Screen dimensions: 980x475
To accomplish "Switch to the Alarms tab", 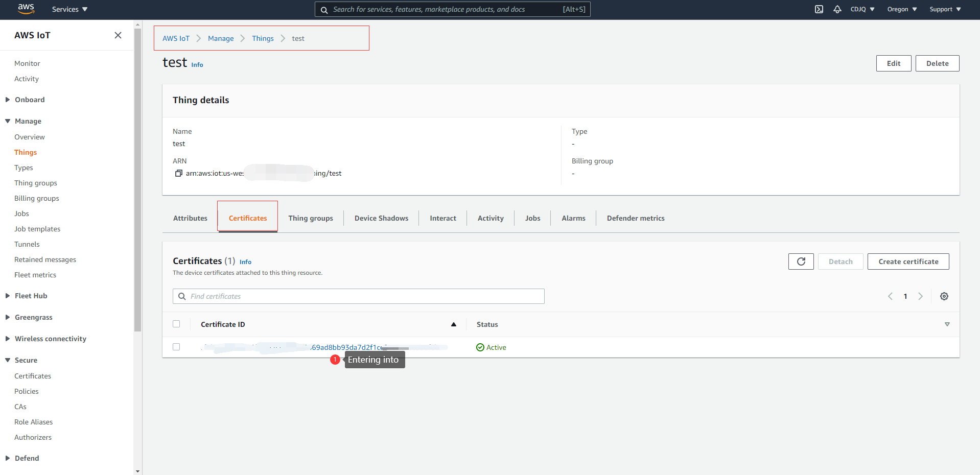I will click(573, 218).
